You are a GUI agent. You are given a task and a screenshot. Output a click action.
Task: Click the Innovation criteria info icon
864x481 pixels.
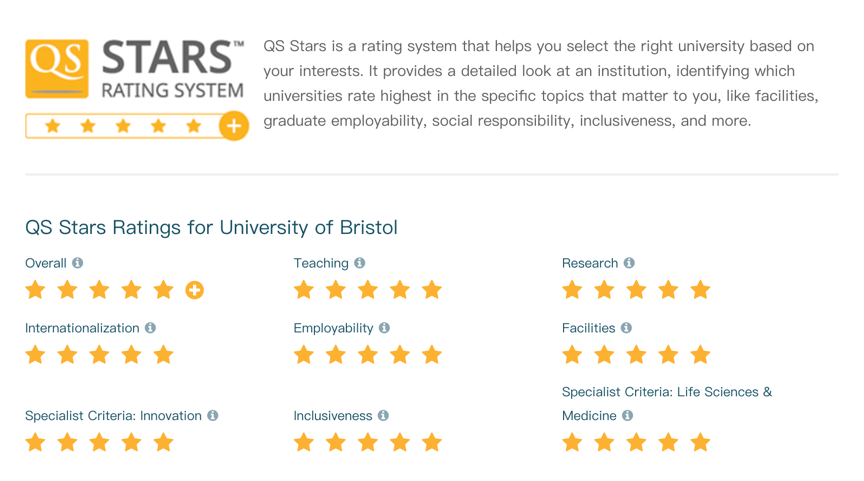(x=213, y=416)
